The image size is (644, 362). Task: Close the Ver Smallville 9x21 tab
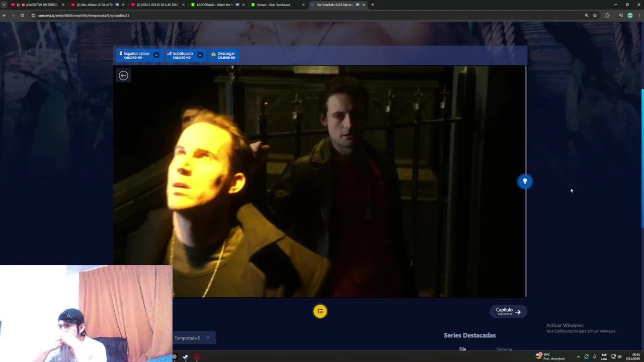(363, 5)
